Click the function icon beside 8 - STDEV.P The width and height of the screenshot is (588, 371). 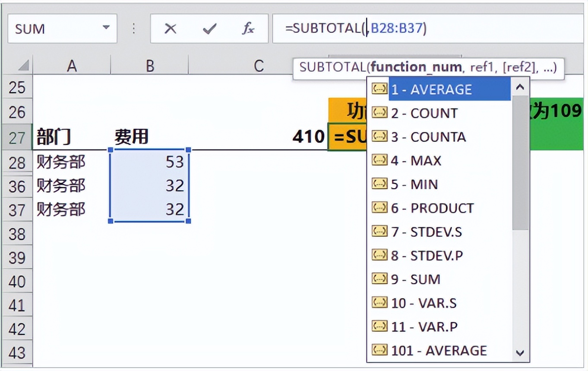tap(379, 255)
